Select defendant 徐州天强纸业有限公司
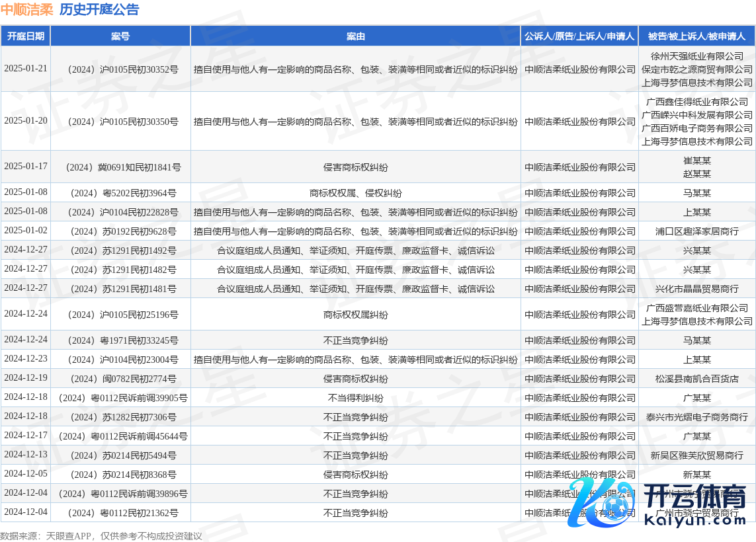 pyautogui.click(x=696, y=56)
